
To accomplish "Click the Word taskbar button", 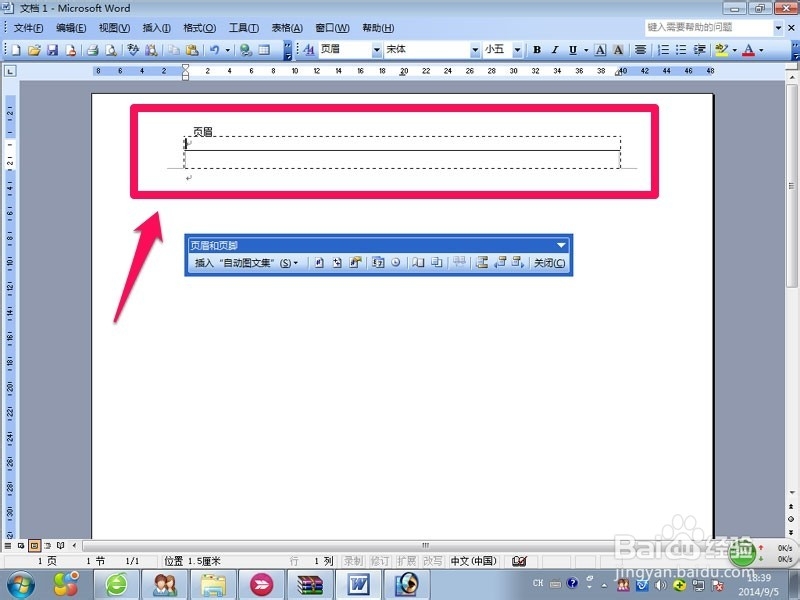I will click(x=358, y=585).
